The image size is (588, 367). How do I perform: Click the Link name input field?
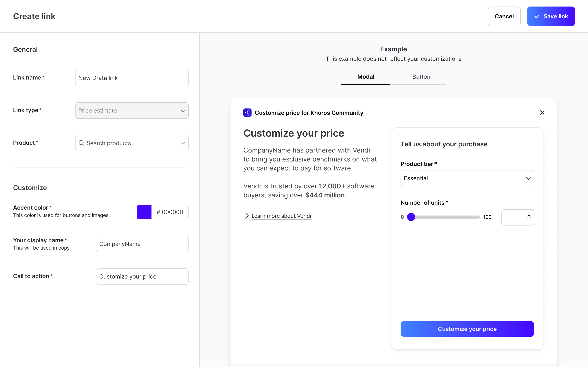click(132, 78)
